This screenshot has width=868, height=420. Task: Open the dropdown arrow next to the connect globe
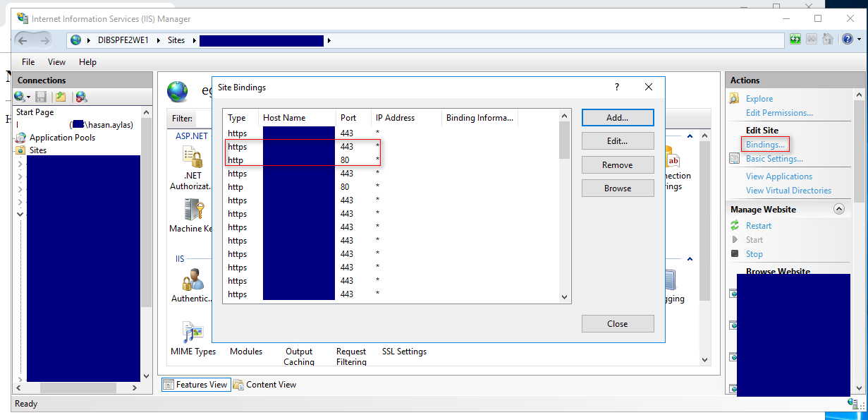pos(28,97)
